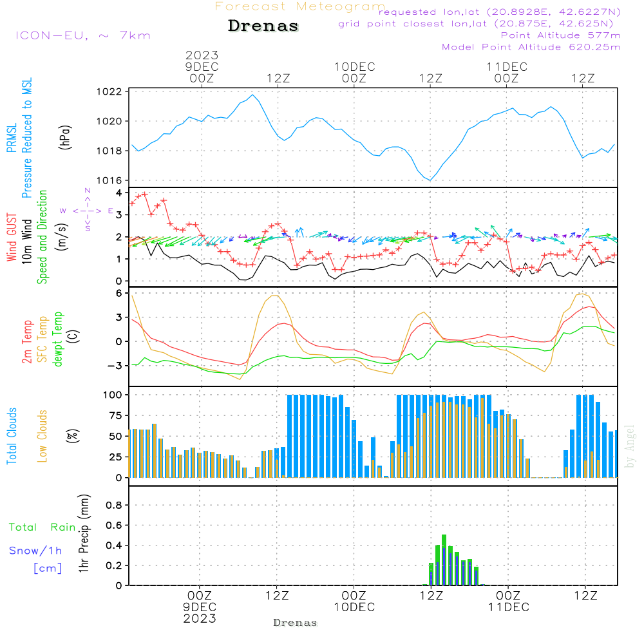This screenshot has height=644, width=644.
Task: Click the blue 'Snow/1h' label
Action: point(35,551)
